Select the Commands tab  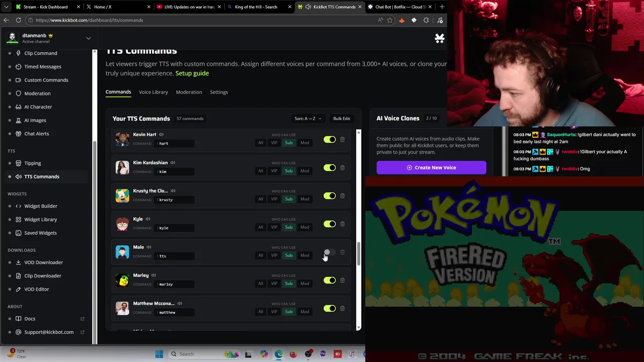(118, 92)
